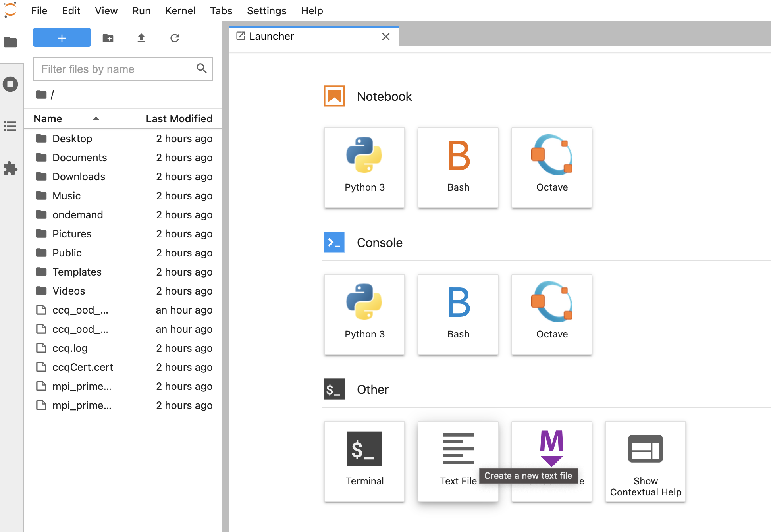Open the View menu
Screen dimensions: 771x532
tap(106, 11)
